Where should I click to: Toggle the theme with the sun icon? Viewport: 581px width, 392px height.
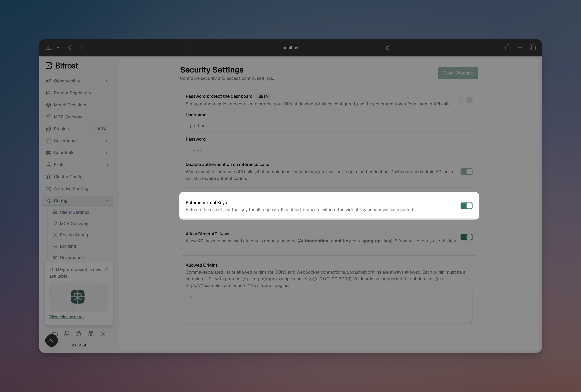[103, 334]
